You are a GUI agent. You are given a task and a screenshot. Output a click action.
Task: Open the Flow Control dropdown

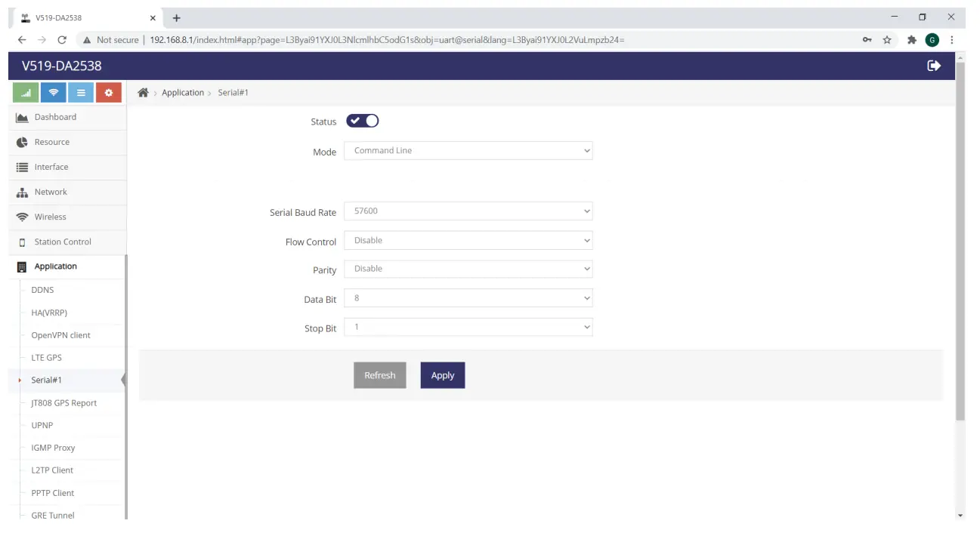pyautogui.click(x=468, y=241)
